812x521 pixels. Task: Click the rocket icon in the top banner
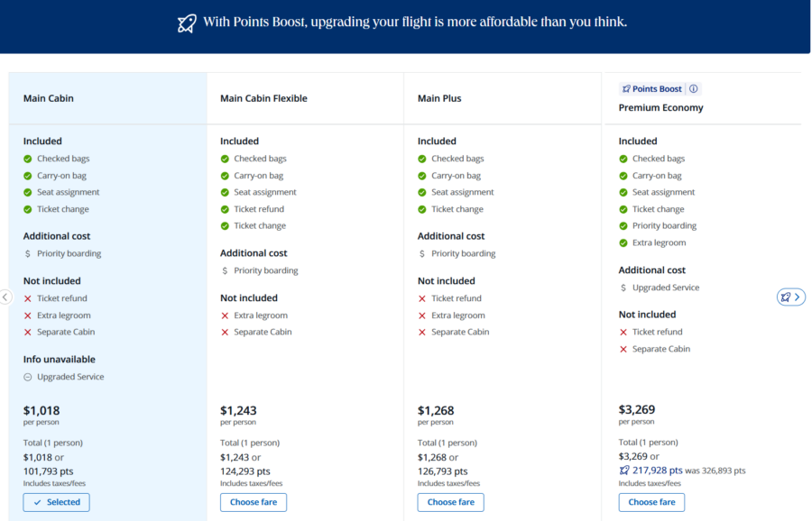coord(187,22)
